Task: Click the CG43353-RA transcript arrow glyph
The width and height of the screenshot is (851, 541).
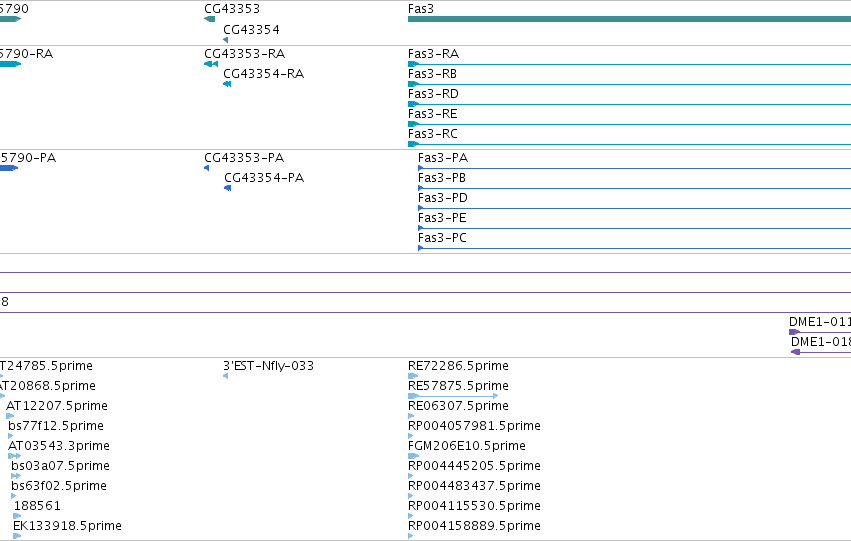Action: tap(211, 64)
